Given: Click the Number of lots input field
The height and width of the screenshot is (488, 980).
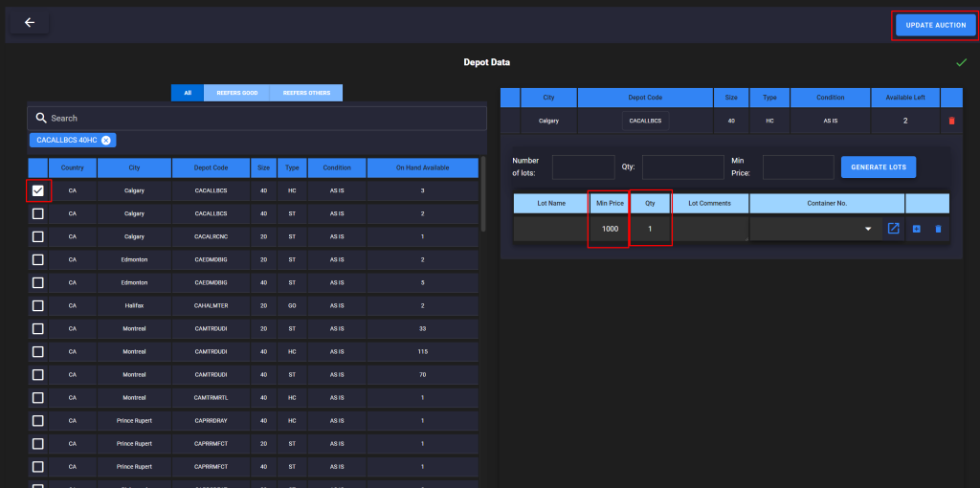Looking at the screenshot, I should (583, 166).
